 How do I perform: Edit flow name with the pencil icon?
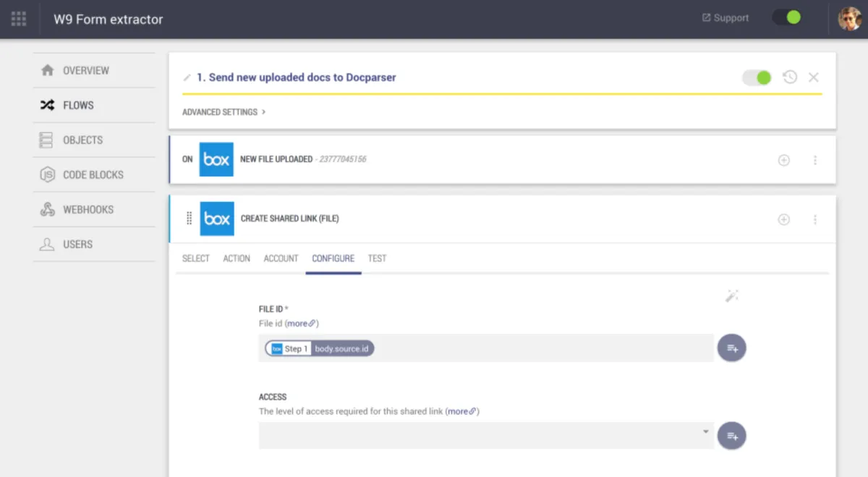[187, 77]
